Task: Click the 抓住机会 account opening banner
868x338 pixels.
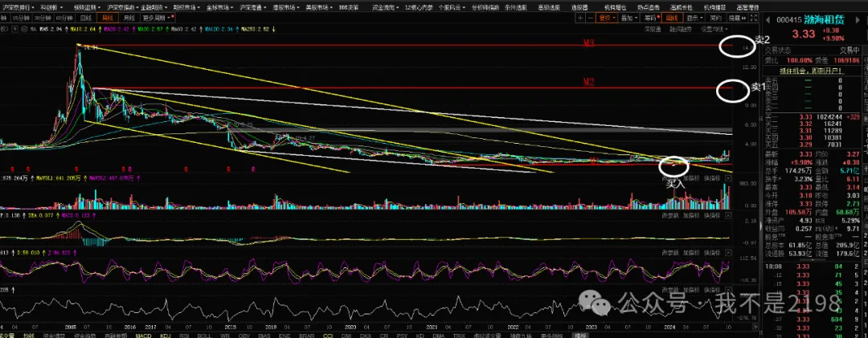Action: click(810, 71)
